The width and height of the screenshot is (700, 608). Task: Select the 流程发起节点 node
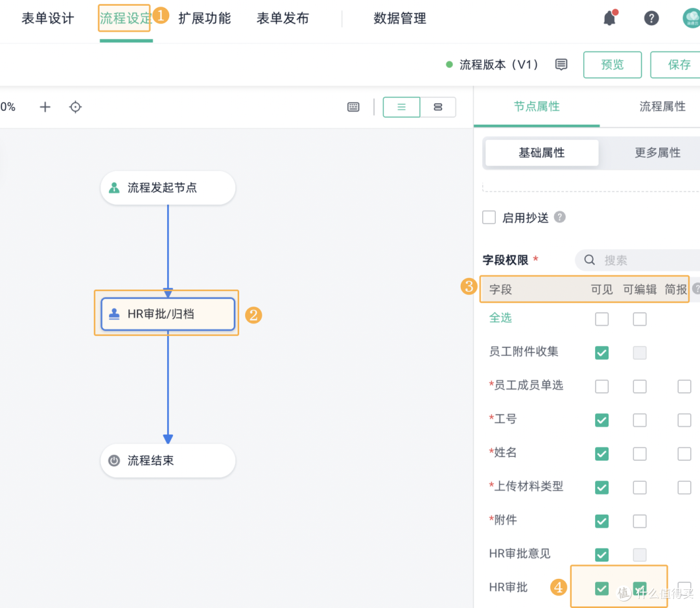pos(168,188)
